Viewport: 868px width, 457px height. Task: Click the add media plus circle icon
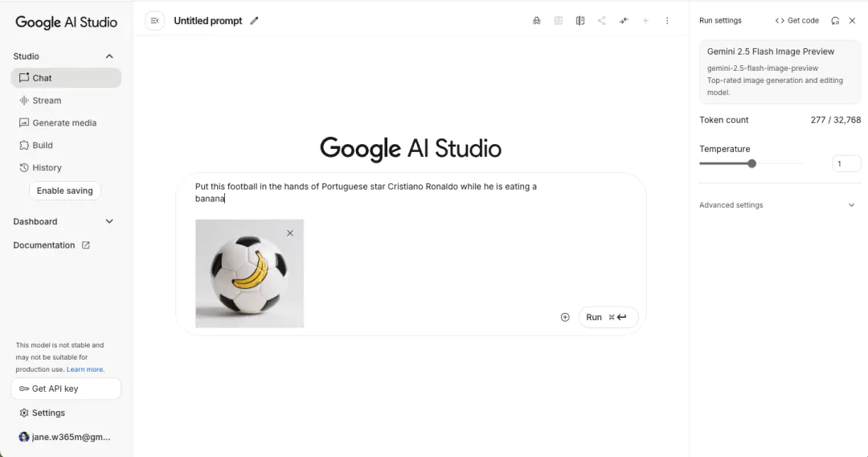[x=565, y=318]
